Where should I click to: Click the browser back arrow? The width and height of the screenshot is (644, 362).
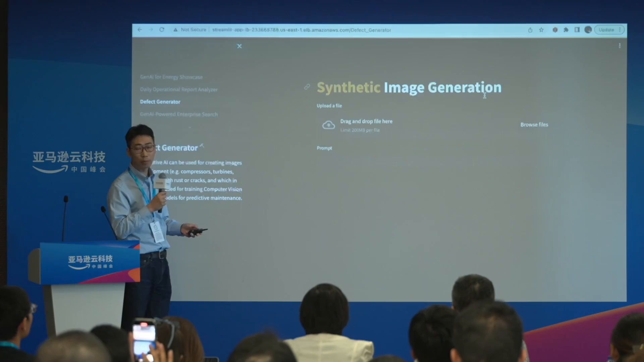[140, 29]
